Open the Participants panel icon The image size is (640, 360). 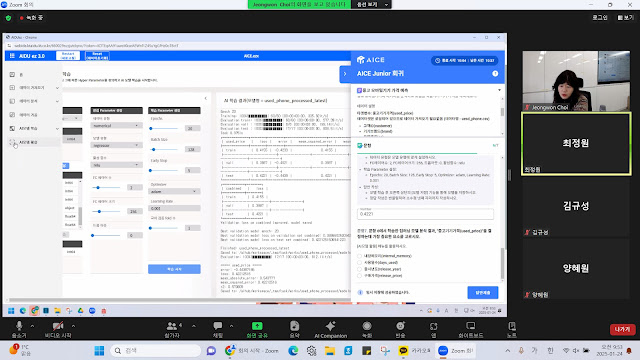172,326
